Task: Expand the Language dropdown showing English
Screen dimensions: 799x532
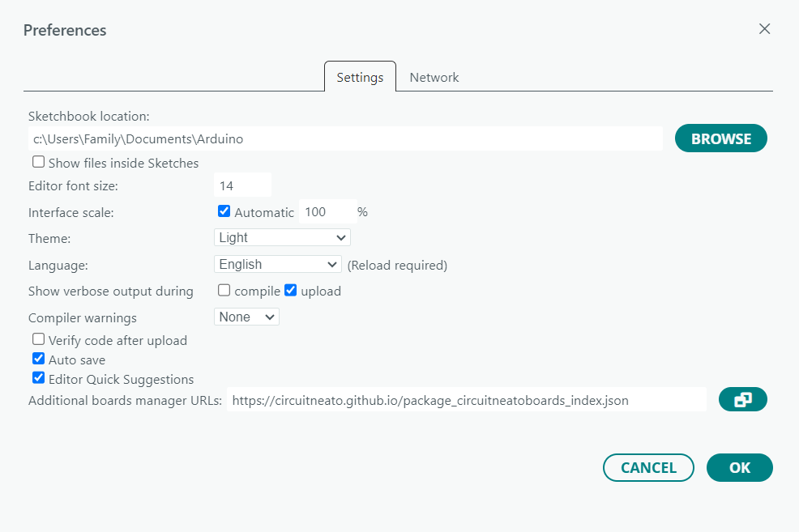Action: [278, 264]
